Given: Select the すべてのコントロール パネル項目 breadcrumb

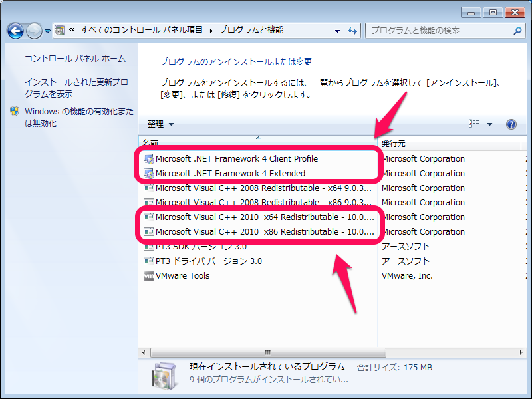Looking at the screenshot, I should pos(142,30).
